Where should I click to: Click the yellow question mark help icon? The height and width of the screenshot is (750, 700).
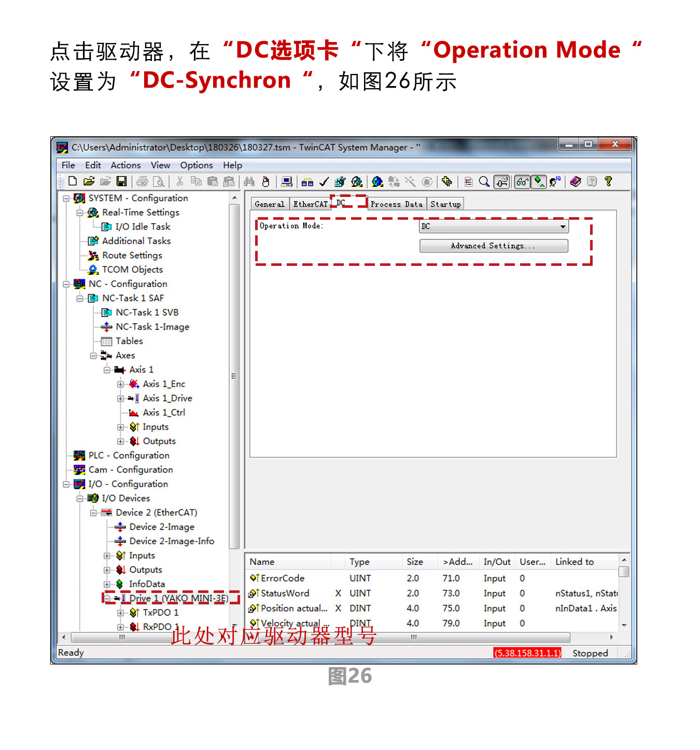(608, 181)
